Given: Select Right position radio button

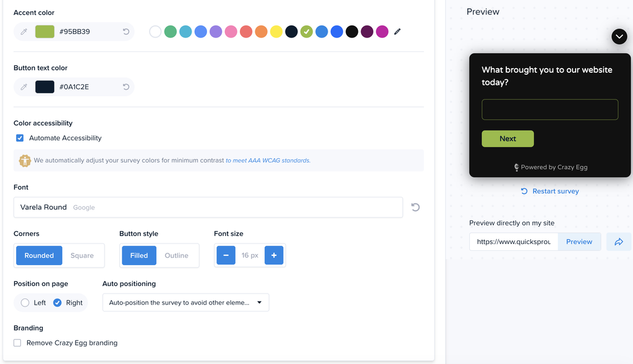Looking at the screenshot, I should [x=57, y=303].
